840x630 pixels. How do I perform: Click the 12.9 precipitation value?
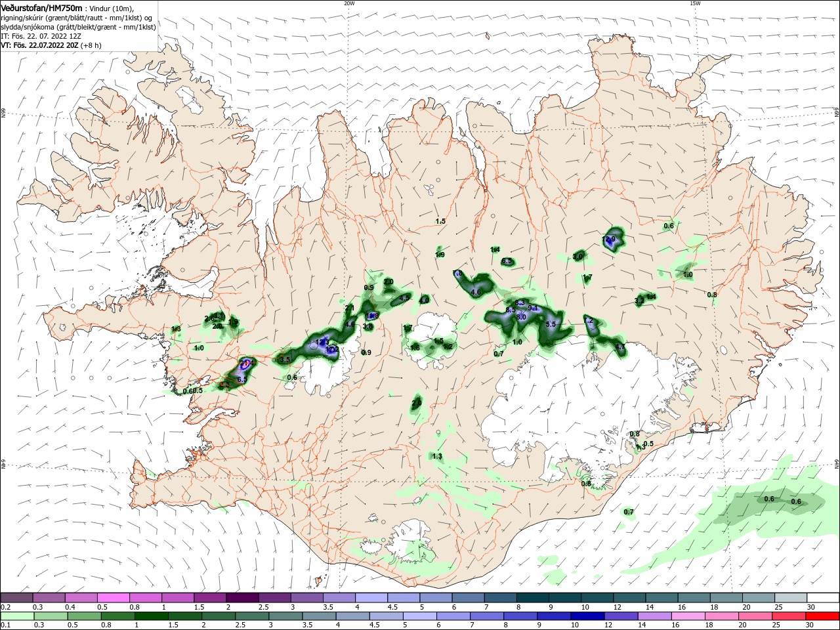point(609,240)
